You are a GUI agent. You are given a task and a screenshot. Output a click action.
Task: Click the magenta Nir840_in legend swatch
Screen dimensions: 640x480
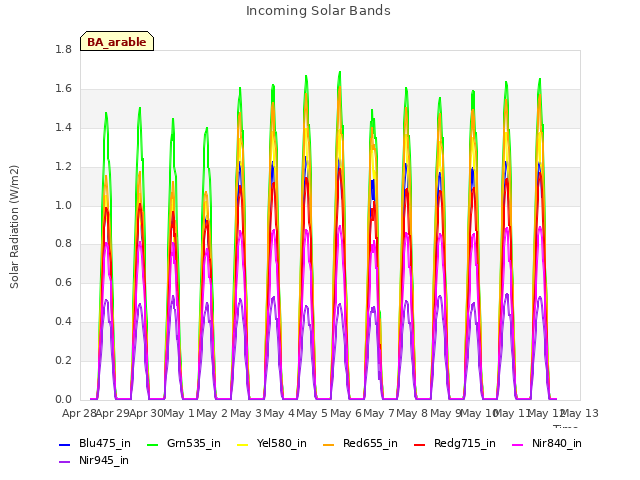(x=518, y=444)
